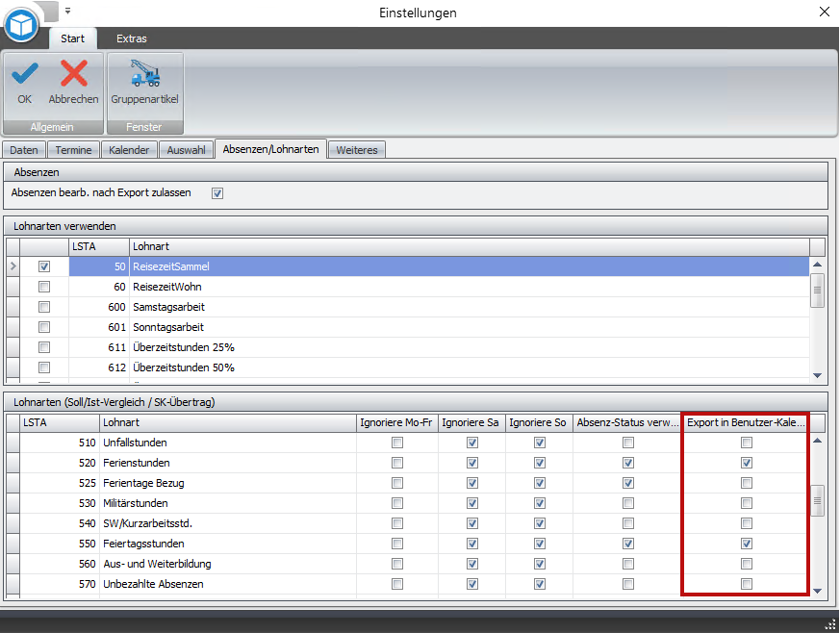Sort by Ignoriere Sa column header
This screenshot has height=633, width=840.
click(x=470, y=422)
